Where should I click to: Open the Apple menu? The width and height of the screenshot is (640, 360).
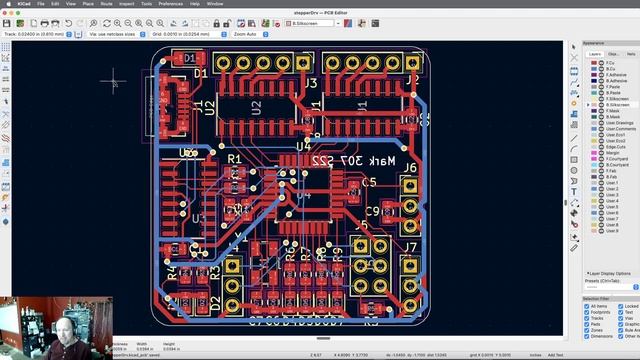click(9, 4)
